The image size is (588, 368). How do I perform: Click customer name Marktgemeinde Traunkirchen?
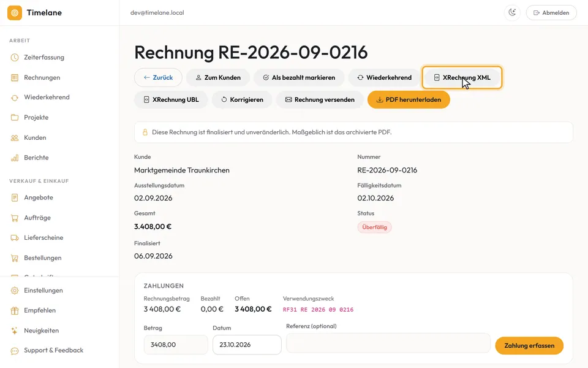click(182, 171)
